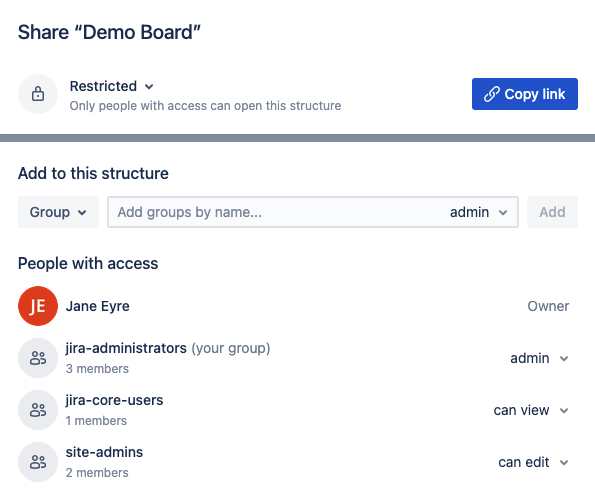Image resolution: width=595 pixels, height=499 pixels.
Task: Click the Copy link button
Action: click(525, 94)
